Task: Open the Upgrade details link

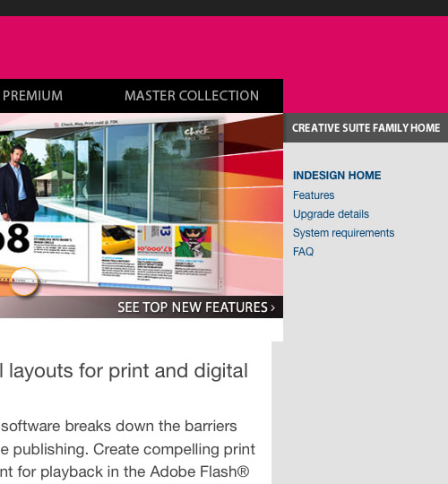Action: [331, 214]
